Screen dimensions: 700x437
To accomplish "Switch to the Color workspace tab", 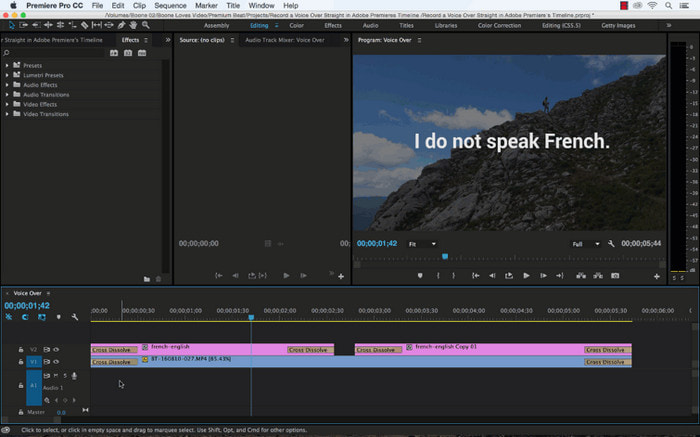I will click(x=297, y=25).
